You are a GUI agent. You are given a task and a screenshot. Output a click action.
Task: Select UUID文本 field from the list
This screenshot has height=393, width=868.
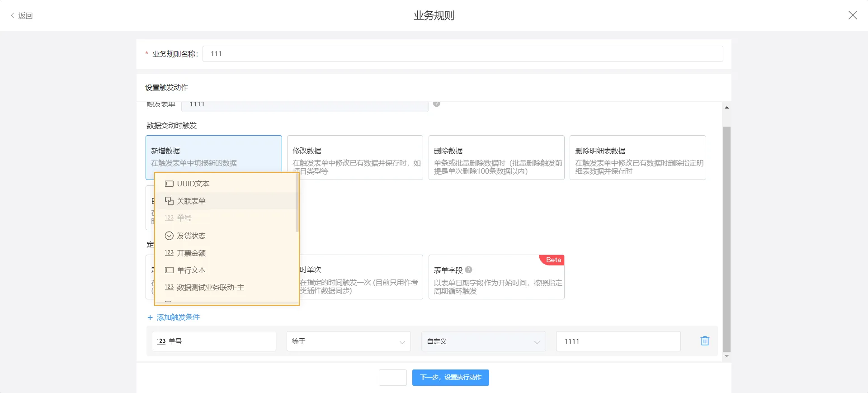(193, 184)
